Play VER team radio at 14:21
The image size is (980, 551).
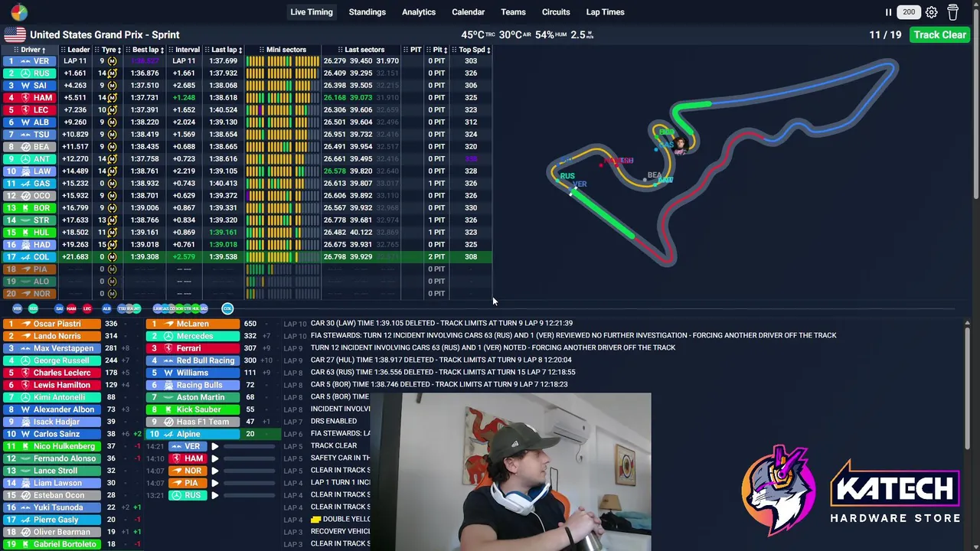[214, 446]
